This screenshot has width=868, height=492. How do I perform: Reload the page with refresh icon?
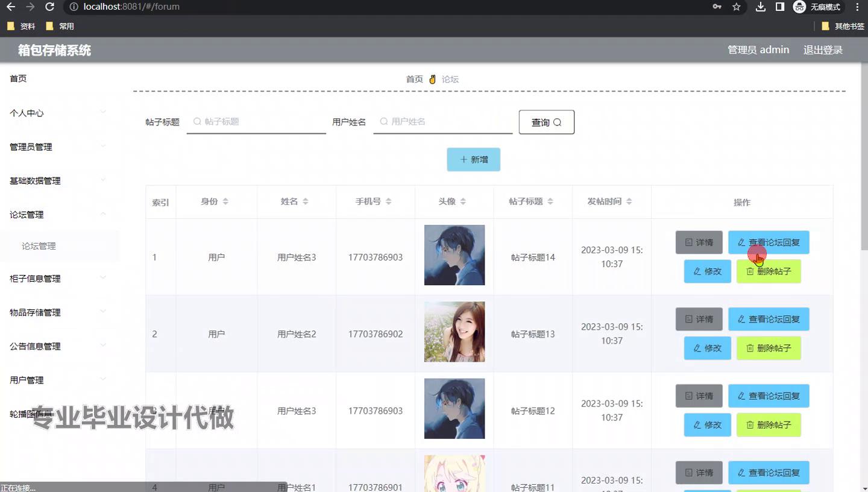pyautogui.click(x=50, y=7)
